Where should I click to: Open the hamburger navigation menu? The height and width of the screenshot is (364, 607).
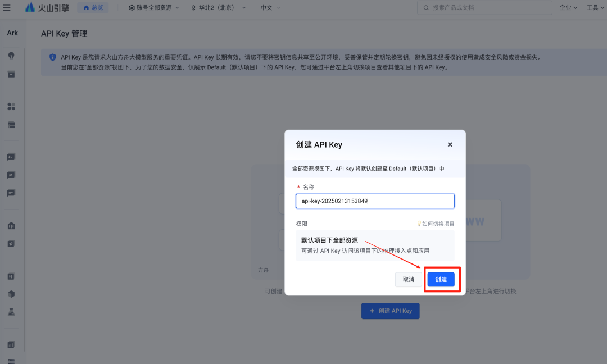coord(7,7)
